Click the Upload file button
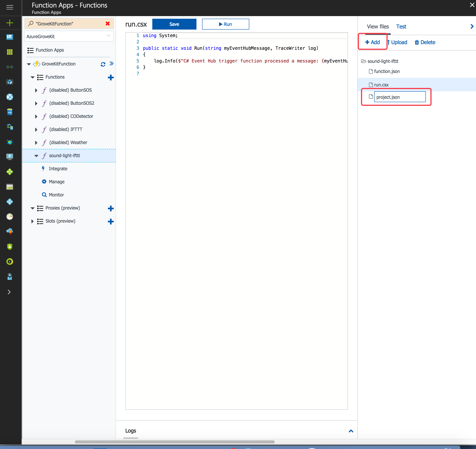This screenshot has height=449, width=476. (x=397, y=42)
